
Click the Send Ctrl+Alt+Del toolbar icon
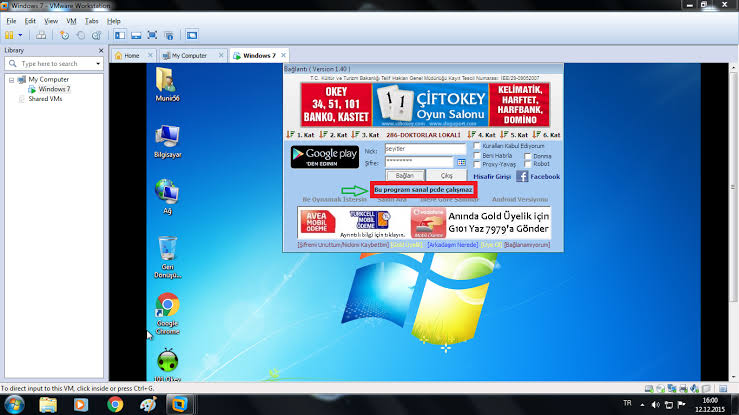point(41,35)
